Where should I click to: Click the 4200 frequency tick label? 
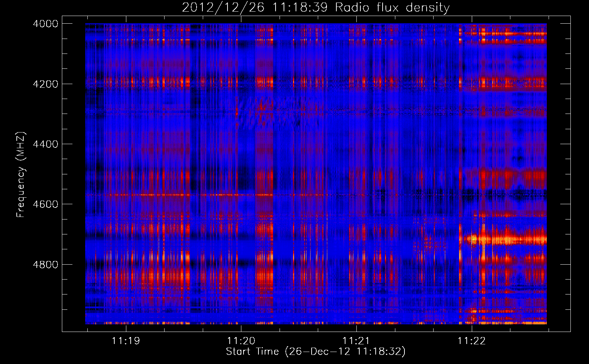pos(46,84)
